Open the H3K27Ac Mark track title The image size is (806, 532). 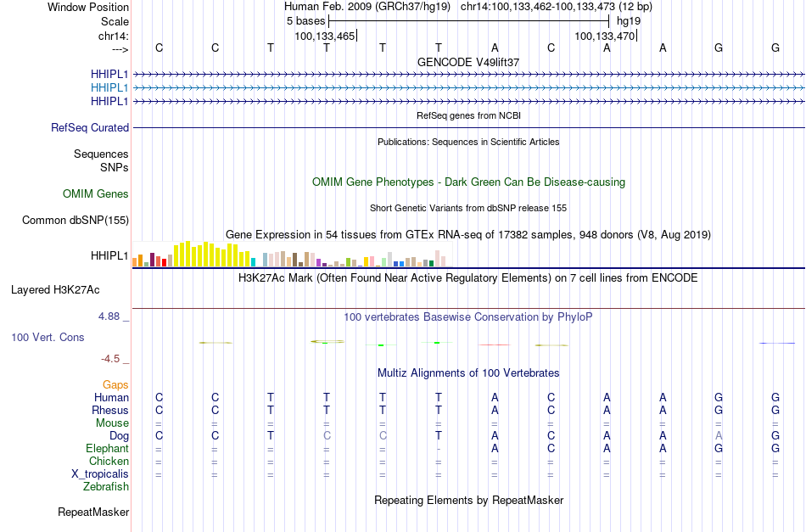point(468,278)
